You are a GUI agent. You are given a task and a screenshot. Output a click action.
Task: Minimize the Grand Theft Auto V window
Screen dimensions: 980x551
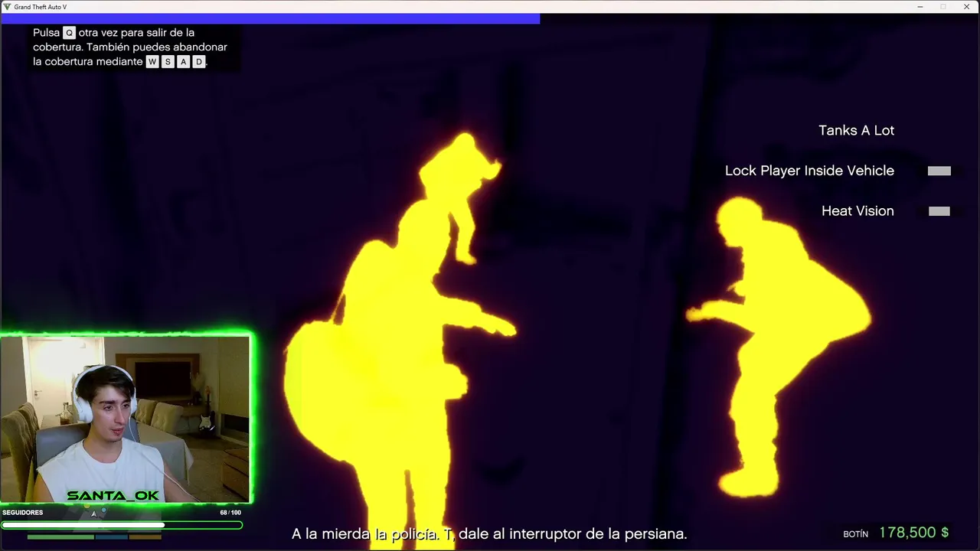[x=920, y=7]
